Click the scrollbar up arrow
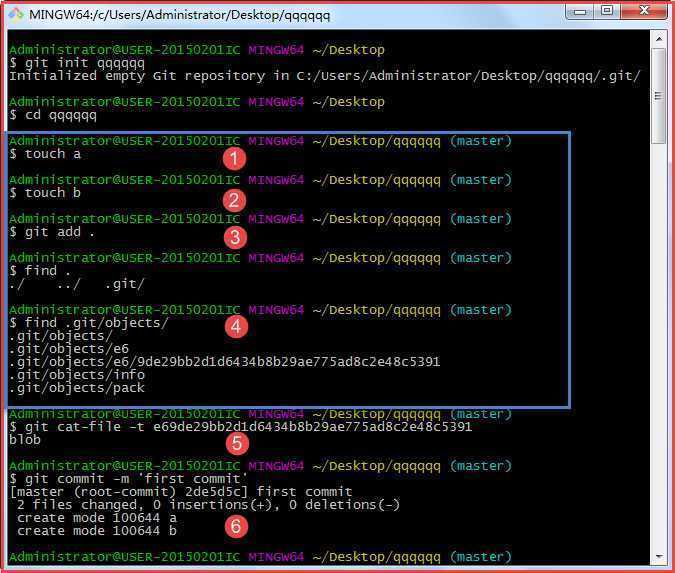 [x=659, y=39]
